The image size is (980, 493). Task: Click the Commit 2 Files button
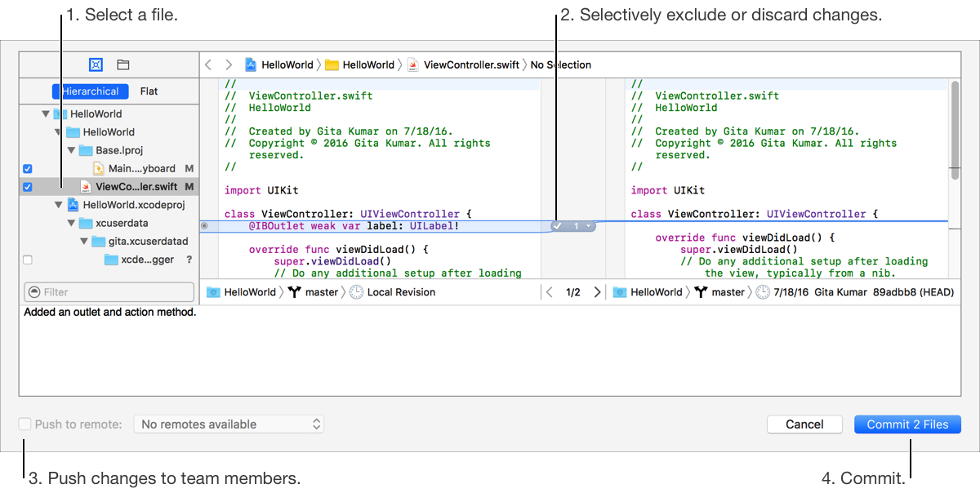(x=907, y=424)
